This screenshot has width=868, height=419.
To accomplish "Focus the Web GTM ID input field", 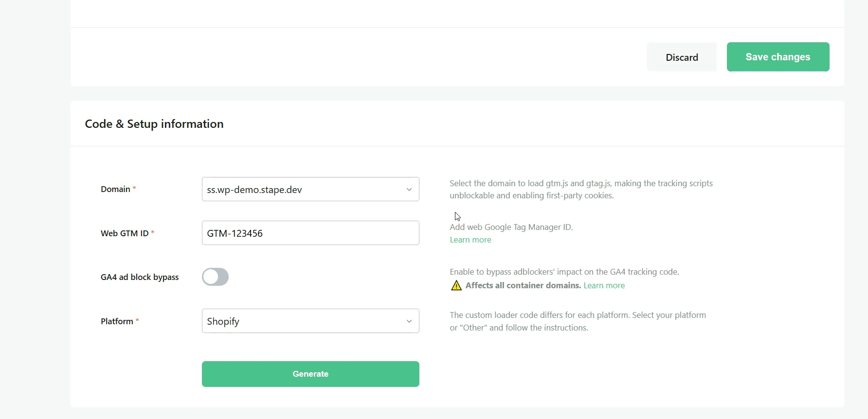I will (310, 233).
